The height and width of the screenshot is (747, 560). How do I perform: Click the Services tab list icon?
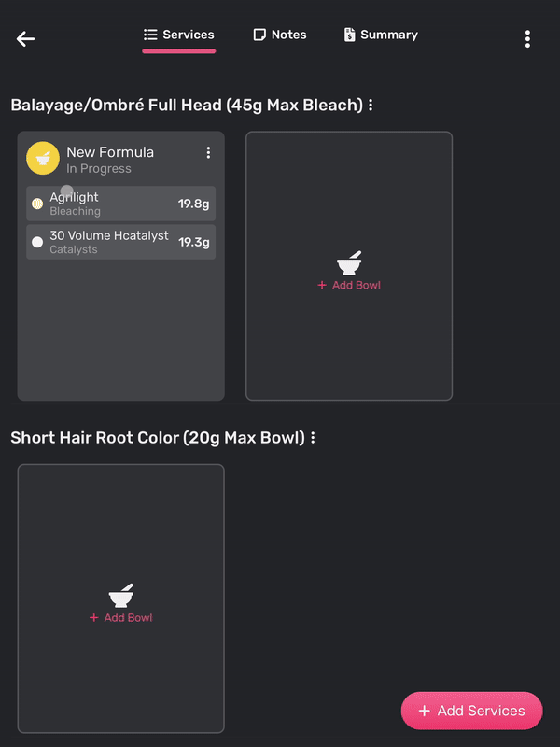click(150, 35)
